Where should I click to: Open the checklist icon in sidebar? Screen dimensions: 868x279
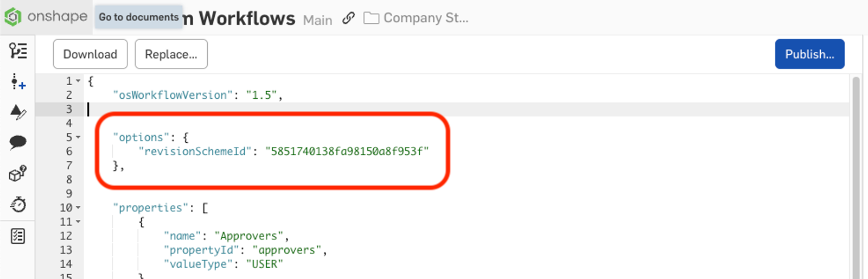(x=18, y=236)
